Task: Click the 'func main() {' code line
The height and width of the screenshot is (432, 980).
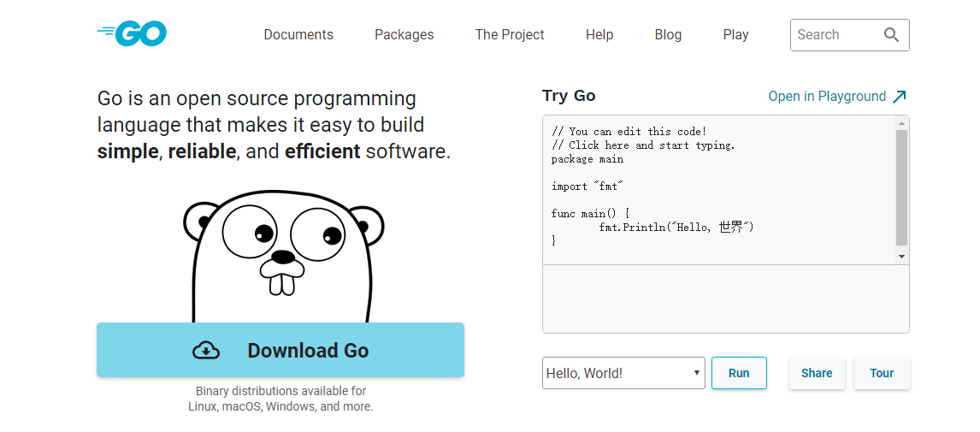Action: pos(591,213)
